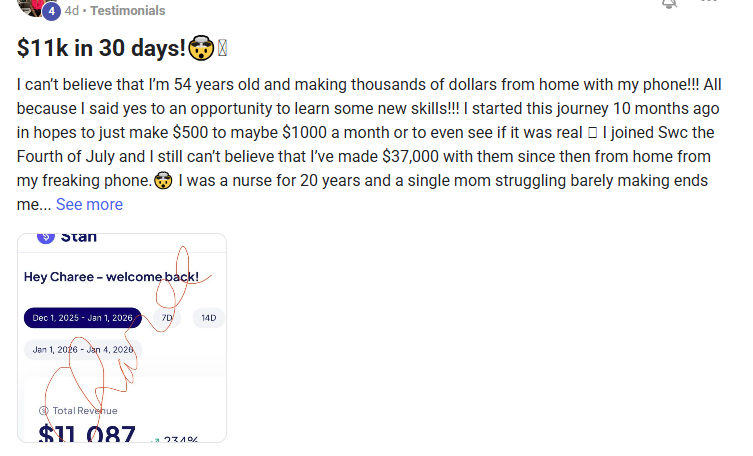The height and width of the screenshot is (456, 753).
Task: Click the green growth arrow icon
Action: point(156,440)
